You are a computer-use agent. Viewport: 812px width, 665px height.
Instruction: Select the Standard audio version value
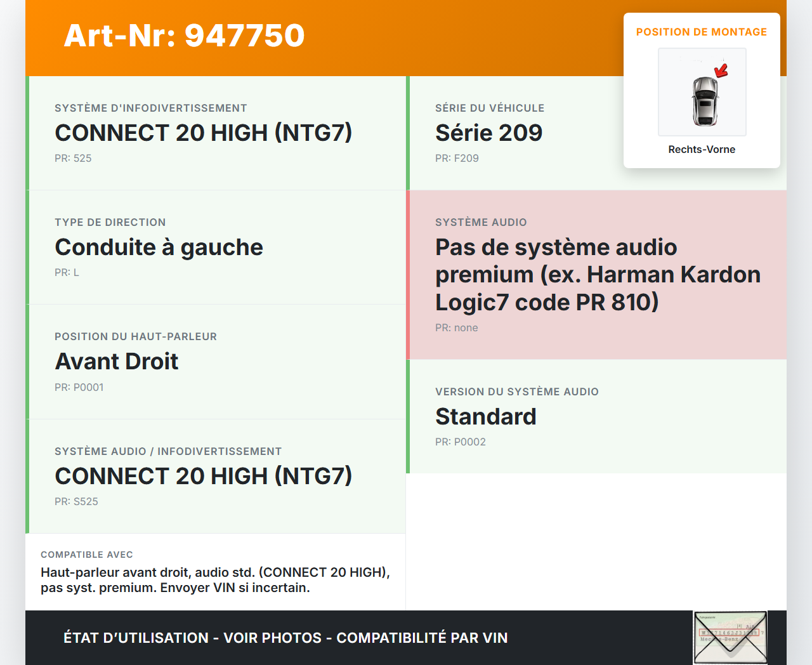click(486, 416)
